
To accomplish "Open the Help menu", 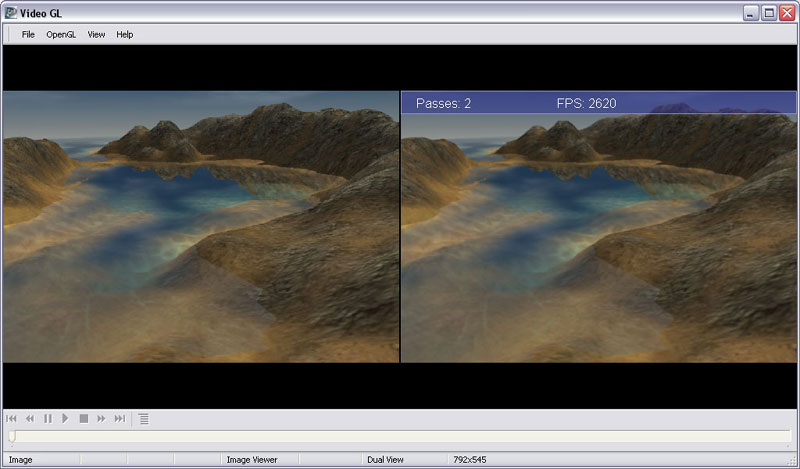I will click(x=124, y=34).
